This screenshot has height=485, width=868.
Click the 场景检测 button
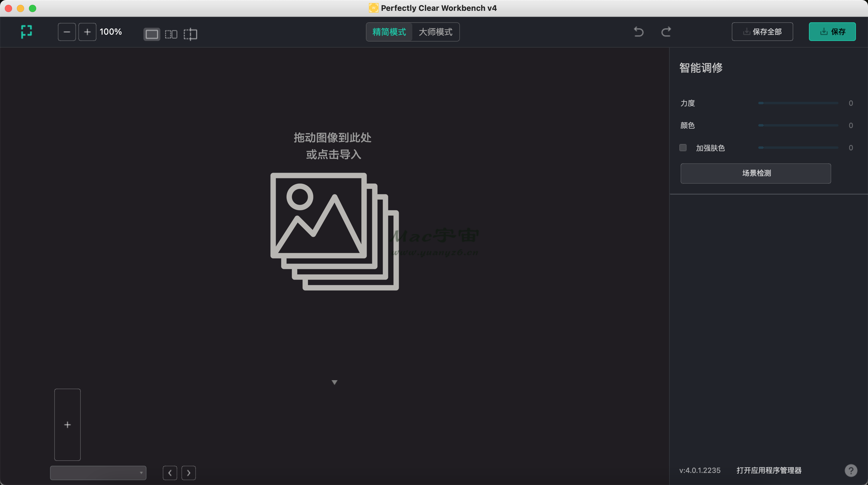tap(756, 173)
